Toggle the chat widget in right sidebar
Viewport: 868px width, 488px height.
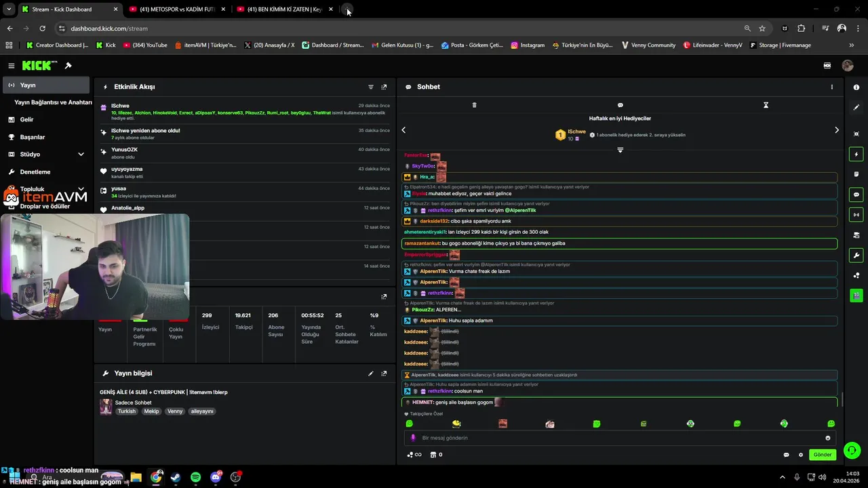point(856,195)
